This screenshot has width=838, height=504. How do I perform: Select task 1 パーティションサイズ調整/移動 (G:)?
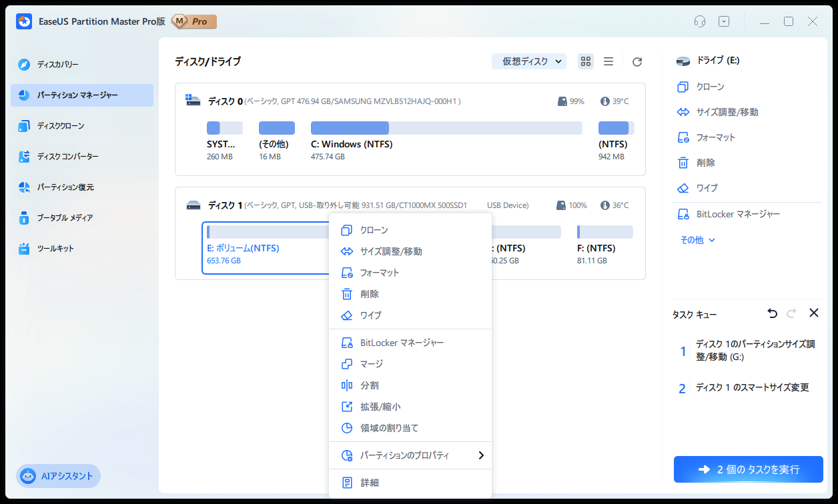tap(747, 351)
